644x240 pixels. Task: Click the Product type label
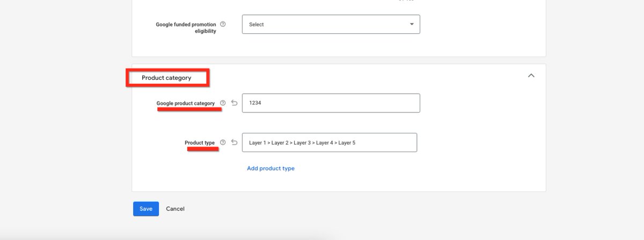[x=200, y=142]
